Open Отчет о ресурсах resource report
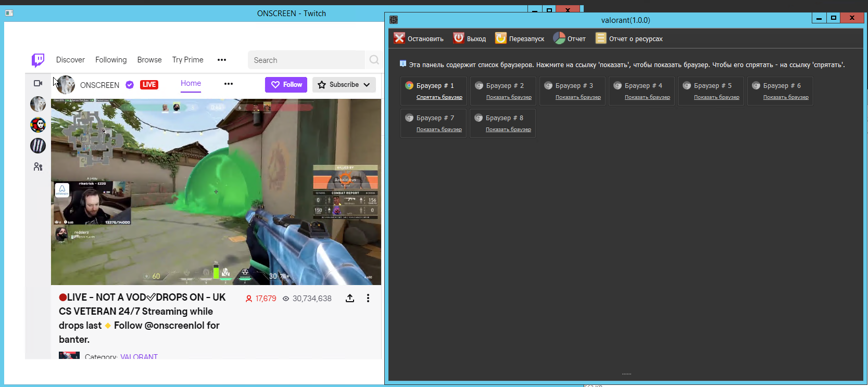 pos(629,38)
